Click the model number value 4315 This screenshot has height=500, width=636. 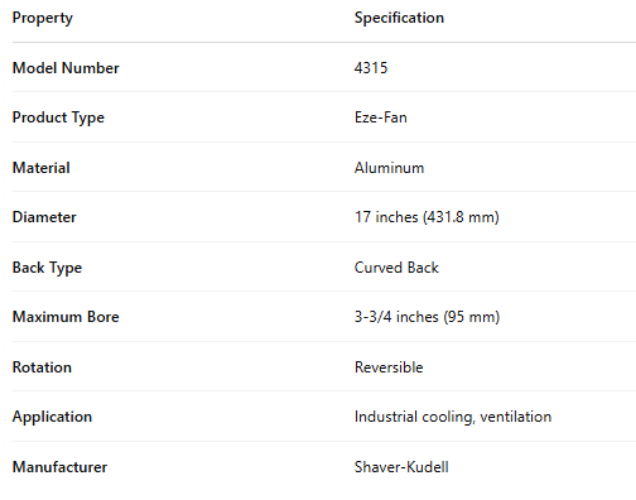(x=371, y=68)
